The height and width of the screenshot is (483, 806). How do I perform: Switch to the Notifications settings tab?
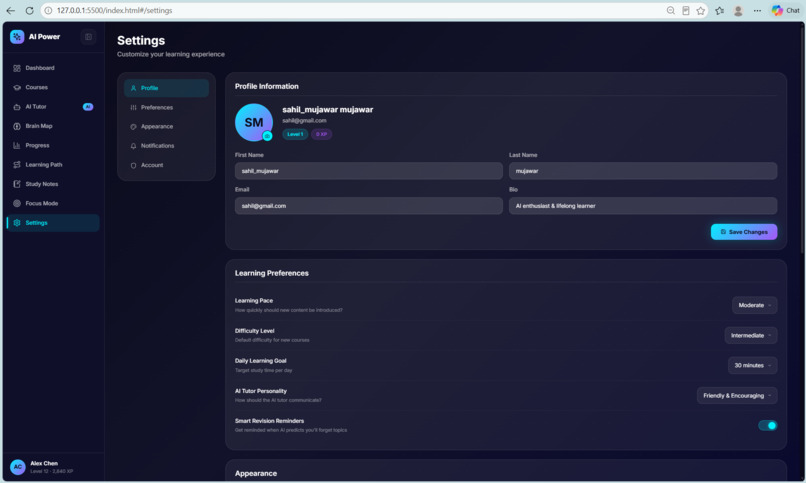[x=166, y=146]
